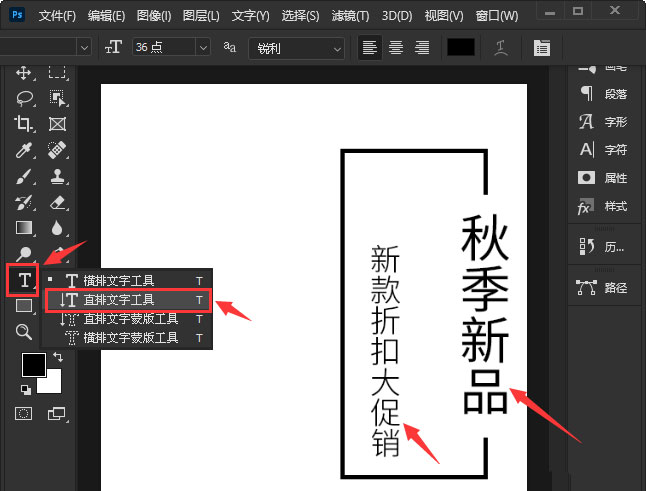
Task: Open the 样式 styles panel
Action: point(604,206)
